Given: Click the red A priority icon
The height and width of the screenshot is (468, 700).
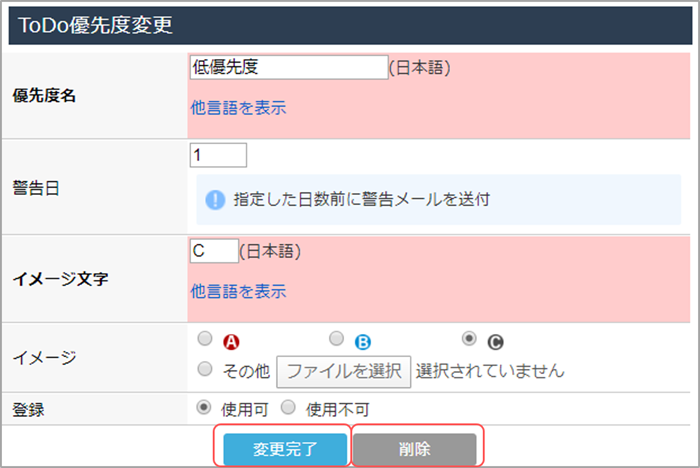Looking at the screenshot, I should [x=231, y=342].
